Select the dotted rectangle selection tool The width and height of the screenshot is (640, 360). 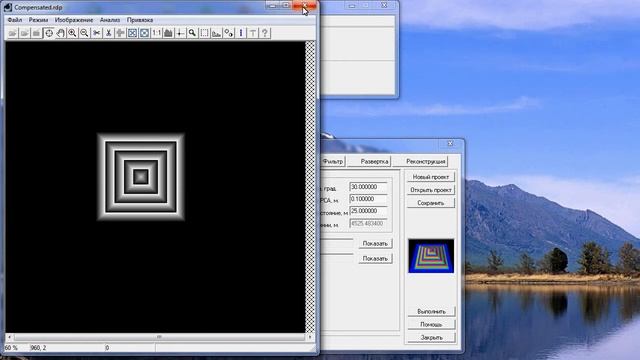[204, 33]
